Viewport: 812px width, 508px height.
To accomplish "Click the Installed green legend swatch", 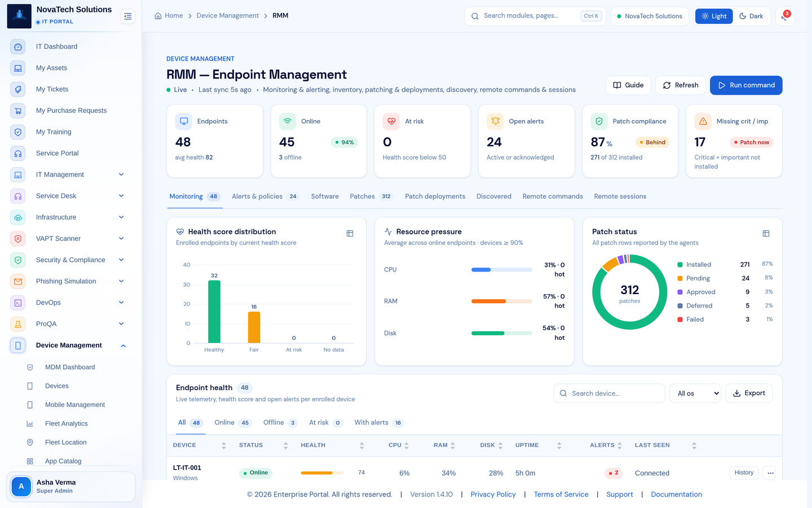I will click(680, 265).
